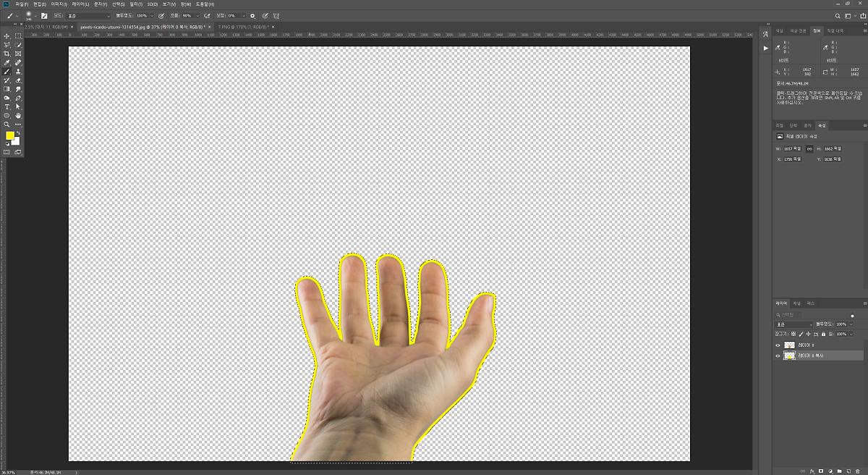Toggle visibility of 레이어 0 복사 layer

(778, 356)
